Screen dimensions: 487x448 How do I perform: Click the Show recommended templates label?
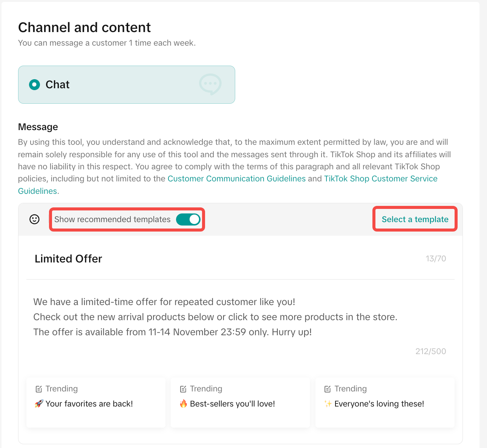(112, 219)
